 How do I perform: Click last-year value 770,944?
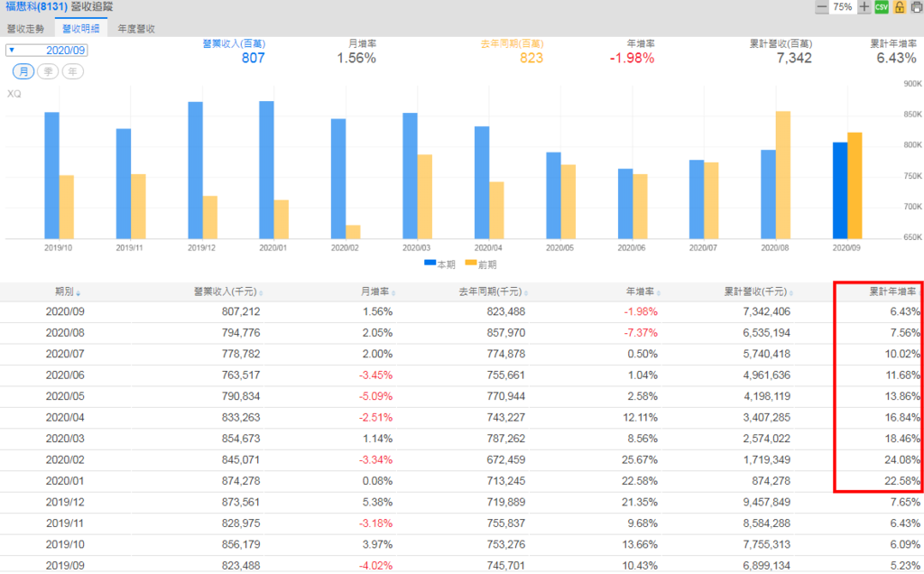click(506, 396)
